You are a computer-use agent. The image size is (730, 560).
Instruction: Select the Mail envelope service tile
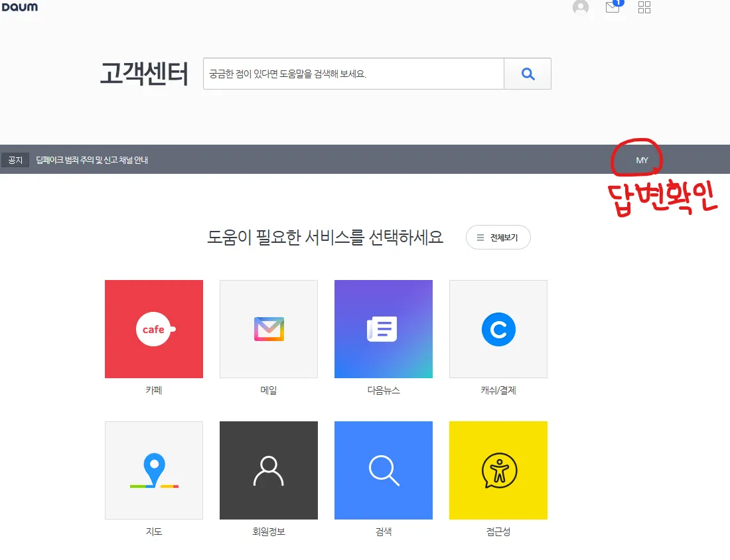click(268, 328)
